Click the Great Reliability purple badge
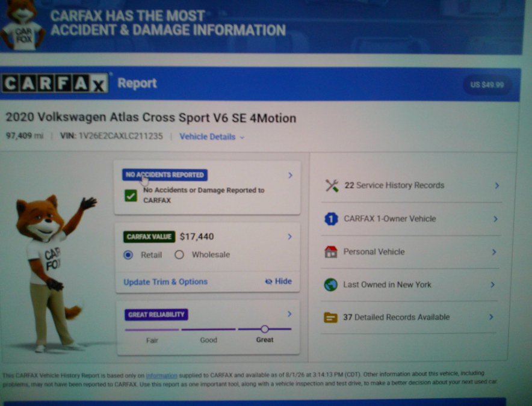This screenshot has height=406, width=532. [156, 315]
